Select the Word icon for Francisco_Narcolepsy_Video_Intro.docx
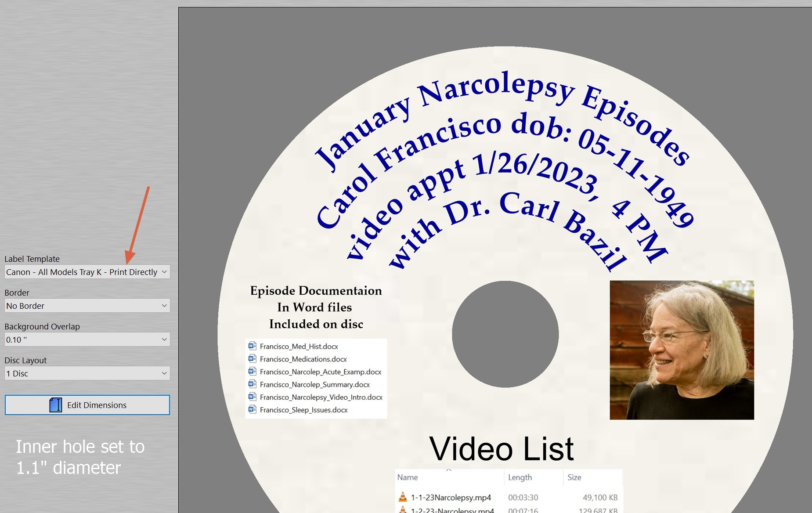The width and height of the screenshot is (812, 513). [x=252, y=397]
